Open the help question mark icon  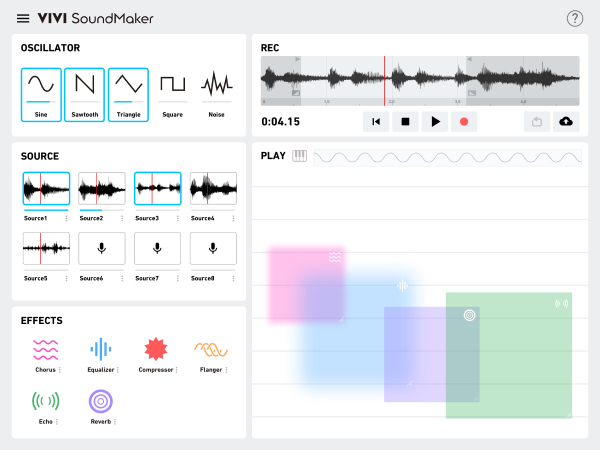pyautogui.click(x=575, y=18)
